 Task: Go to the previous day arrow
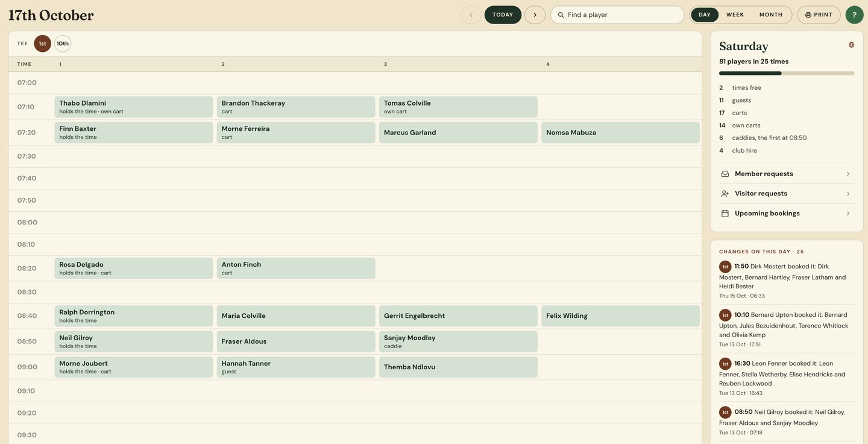click(471, 14)
